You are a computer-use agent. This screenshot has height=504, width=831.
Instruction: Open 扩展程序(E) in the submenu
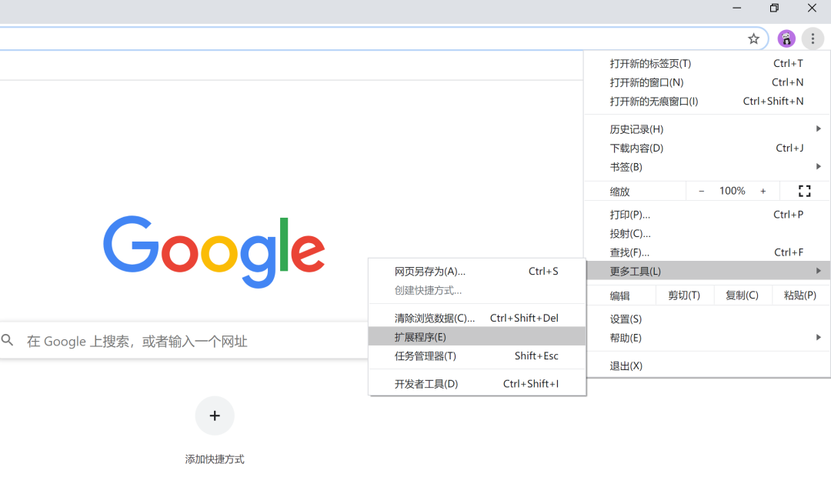(x=477, y=336)
